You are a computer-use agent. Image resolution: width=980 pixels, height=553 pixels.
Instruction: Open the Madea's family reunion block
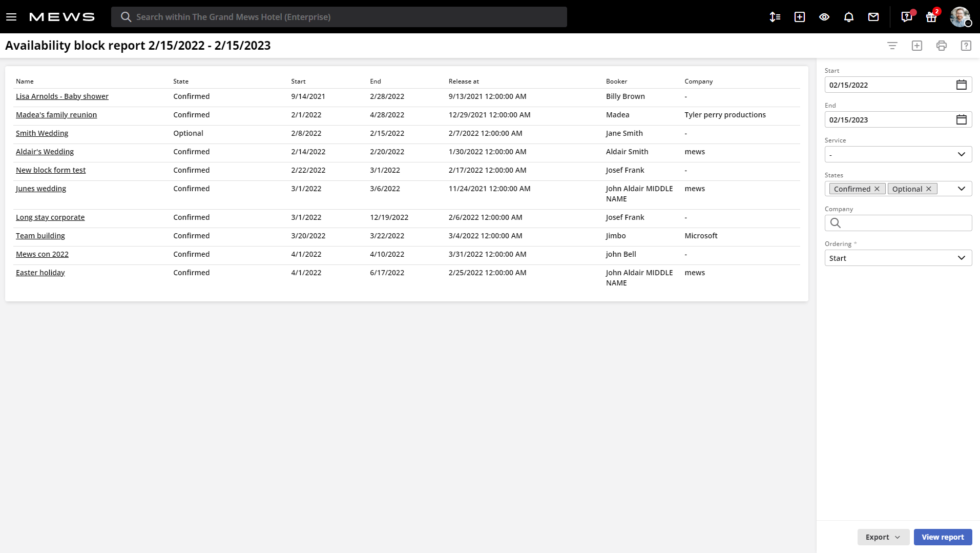click(x=56, y=114)
